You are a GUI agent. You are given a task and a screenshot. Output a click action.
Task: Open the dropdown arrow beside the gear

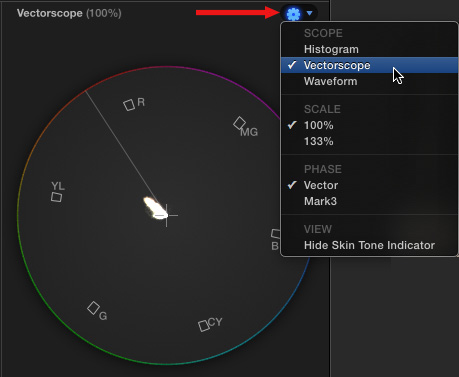[310, 13]
